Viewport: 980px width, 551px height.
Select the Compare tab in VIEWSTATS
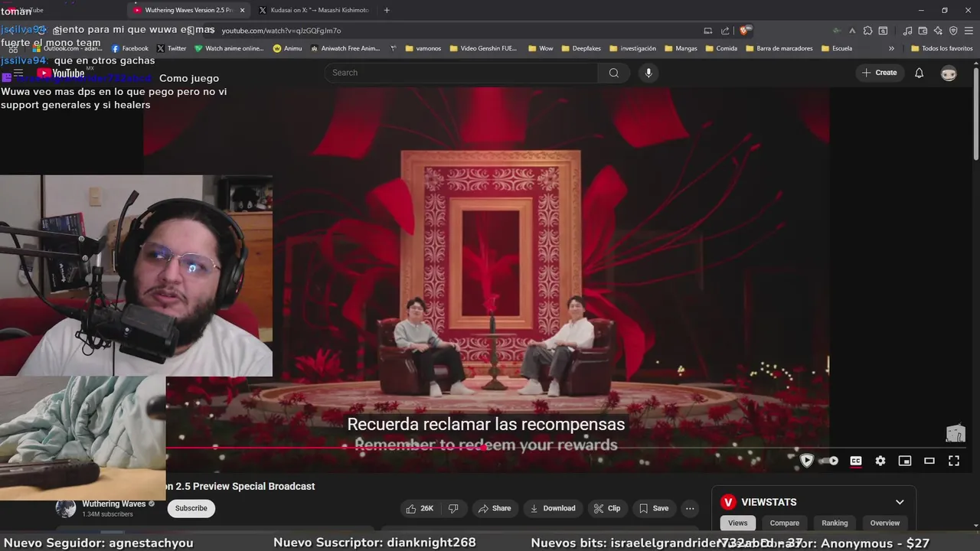785,523
